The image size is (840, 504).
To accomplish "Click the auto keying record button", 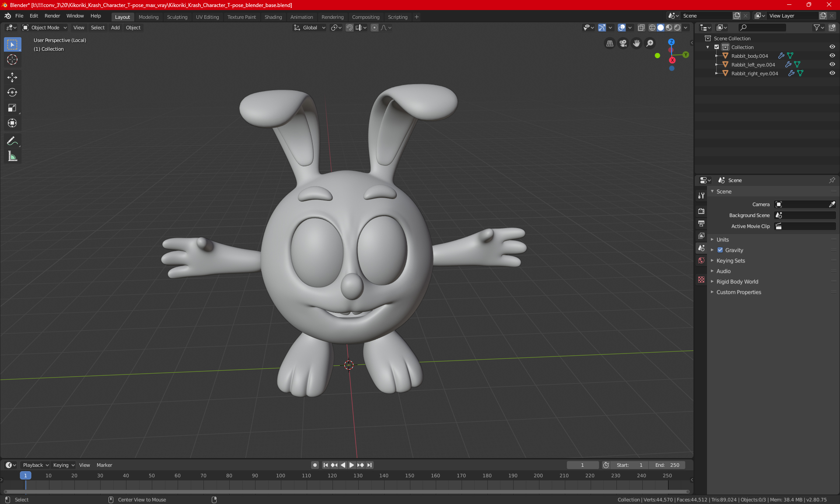I will point(315,465).
